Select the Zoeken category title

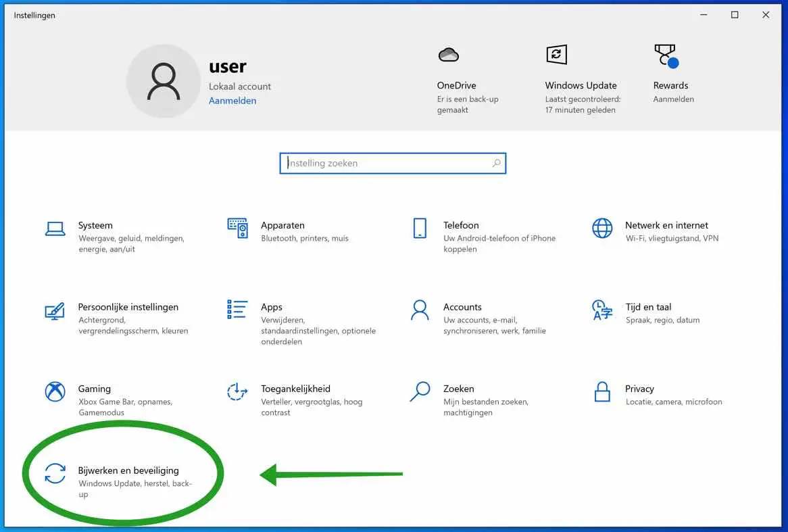click(458, 389)
